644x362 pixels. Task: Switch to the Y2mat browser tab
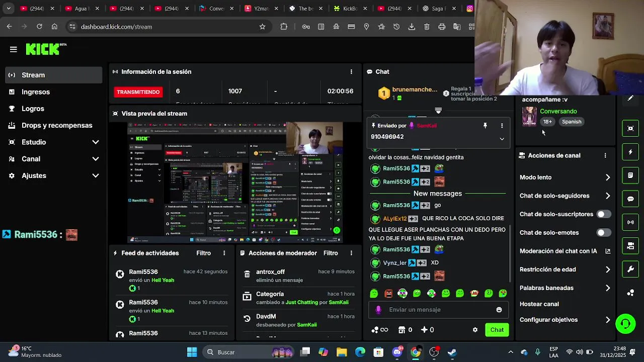261,9
